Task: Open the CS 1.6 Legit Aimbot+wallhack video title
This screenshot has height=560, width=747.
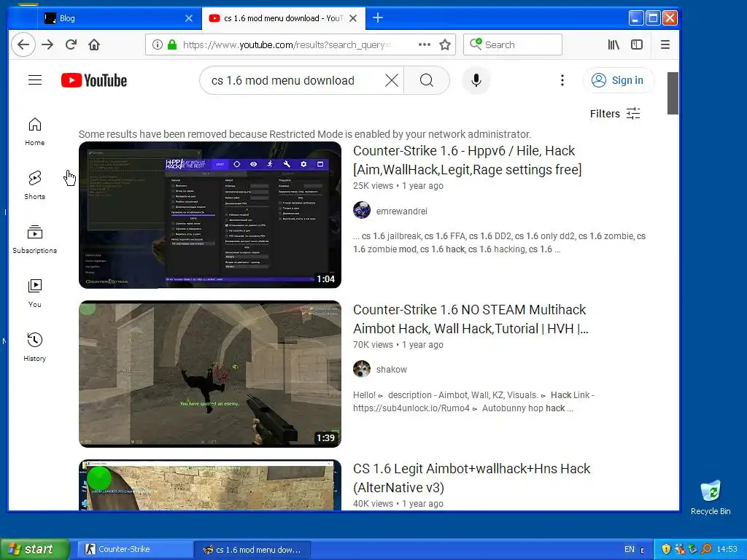Action: point(472,478)
